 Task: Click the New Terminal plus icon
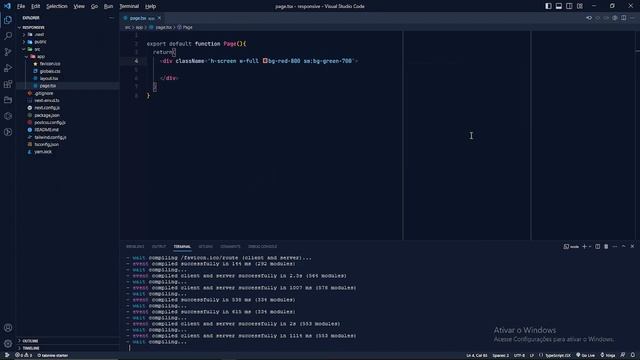(584, 247)
